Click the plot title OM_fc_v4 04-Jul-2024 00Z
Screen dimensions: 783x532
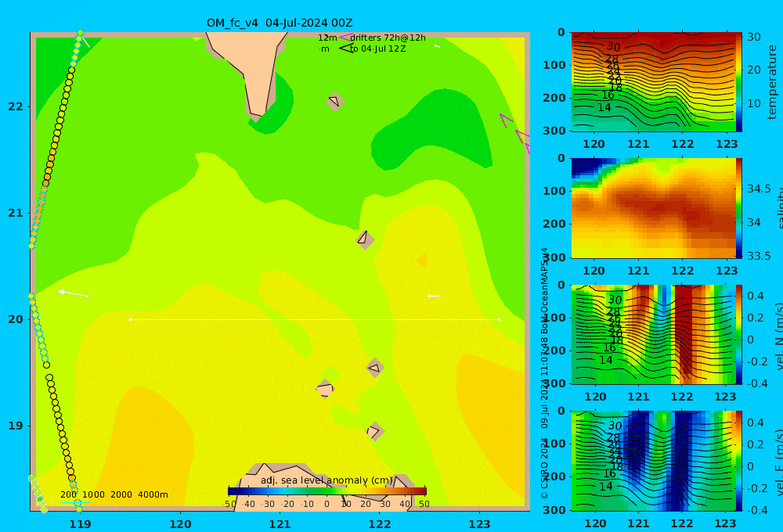click(280, 23)
